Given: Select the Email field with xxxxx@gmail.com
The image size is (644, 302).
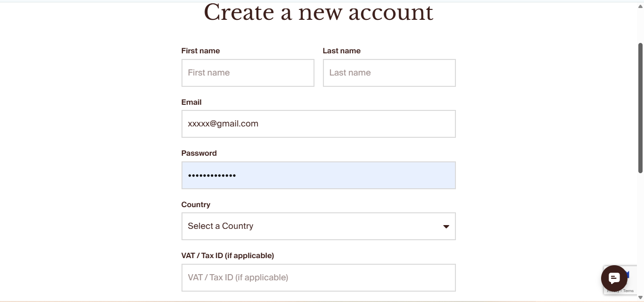Looking at the screenshot, I should (x=318, y=124).
